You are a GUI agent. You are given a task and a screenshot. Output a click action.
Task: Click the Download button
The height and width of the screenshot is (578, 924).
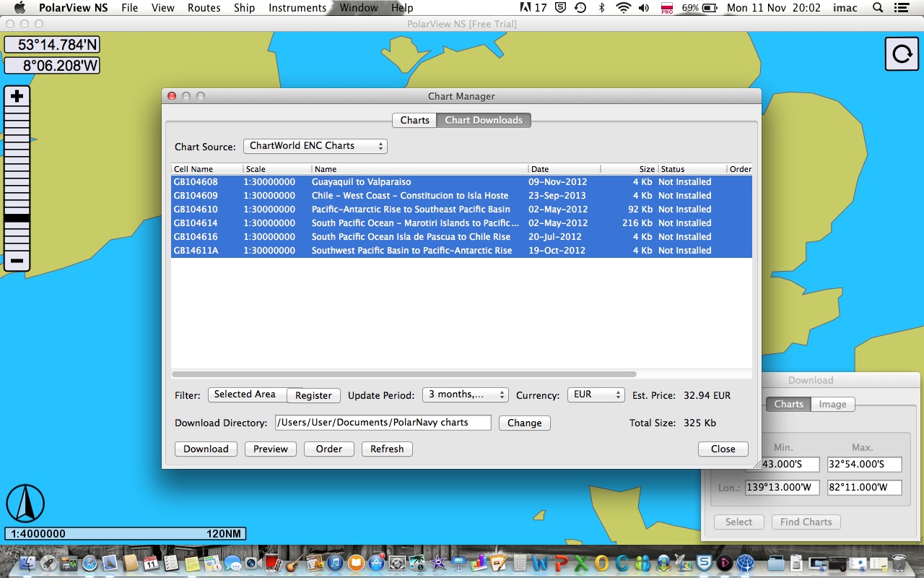click(x=206, y=449)
